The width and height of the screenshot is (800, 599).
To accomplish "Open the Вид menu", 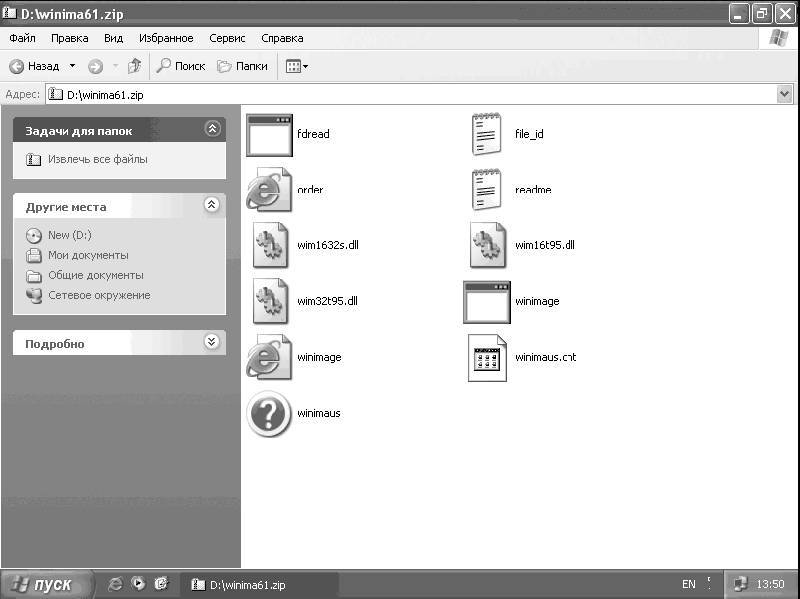I will pyautogui.click(x=112, y=38).
